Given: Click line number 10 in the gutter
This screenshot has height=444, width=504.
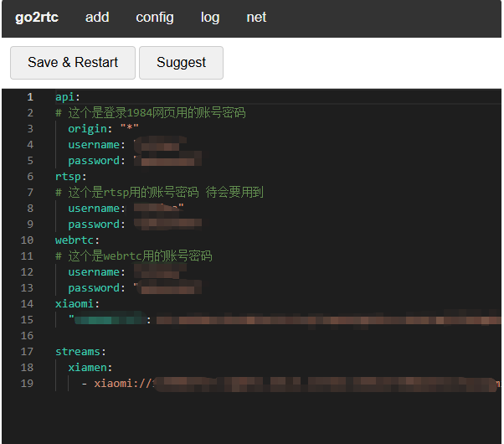Looking at the screenshot, I should pyautogui.click(x=27, y=240).
